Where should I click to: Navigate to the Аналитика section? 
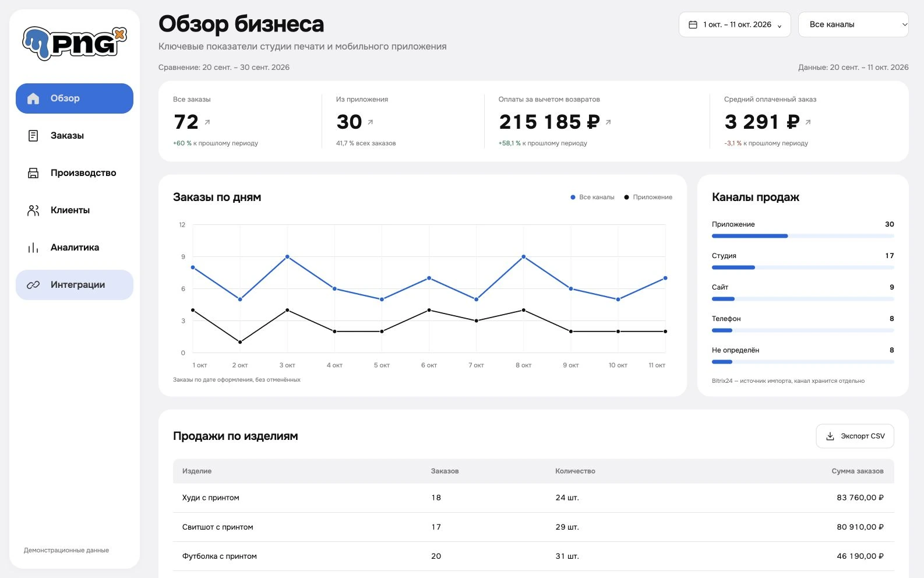(75, 248)
